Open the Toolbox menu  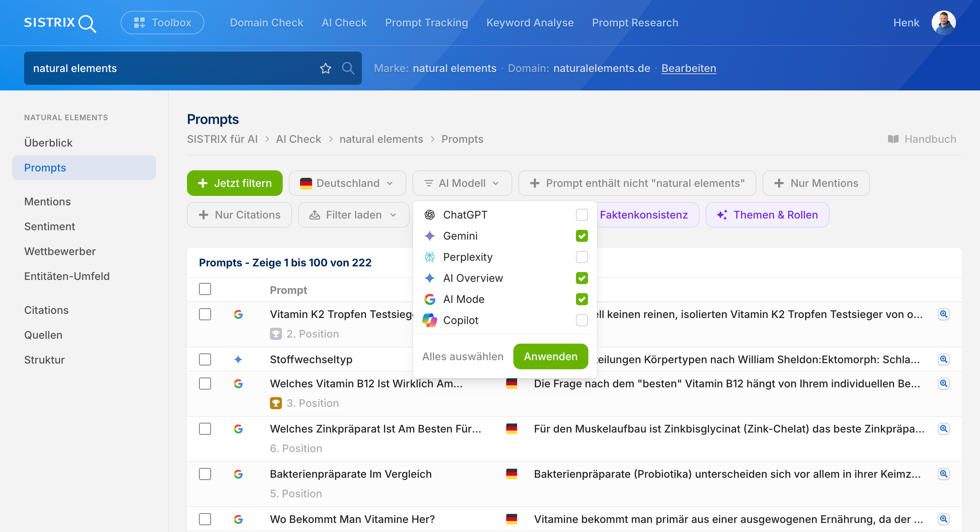point(162,23)
